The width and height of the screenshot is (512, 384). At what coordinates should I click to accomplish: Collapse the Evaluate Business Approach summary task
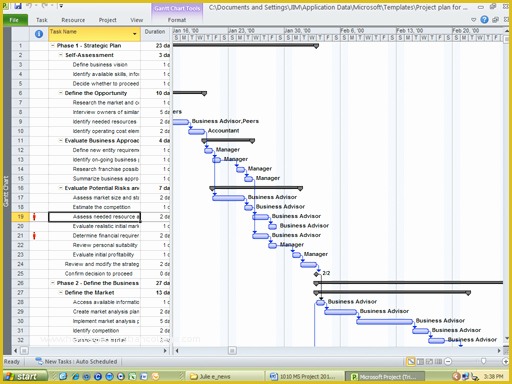coord(60,140)
